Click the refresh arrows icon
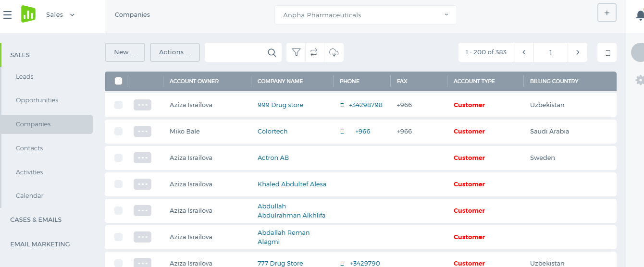Screen dimensions: 644x267 pyautogui.click(x=314, y=52)
